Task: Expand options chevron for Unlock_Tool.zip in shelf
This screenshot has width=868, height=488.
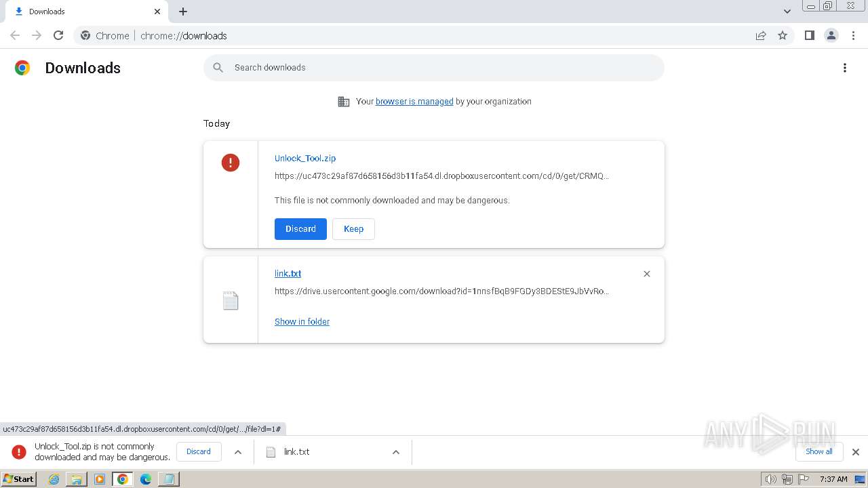Action: click(x=238, y=452)
